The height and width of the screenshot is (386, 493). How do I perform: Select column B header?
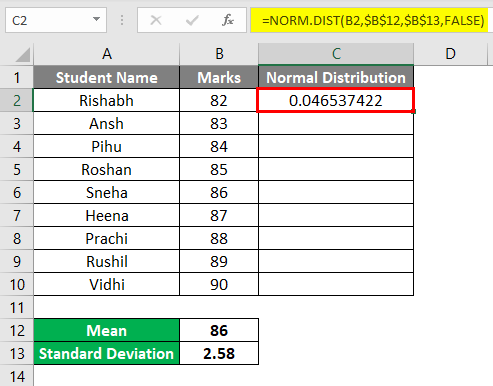click(219, 54)
